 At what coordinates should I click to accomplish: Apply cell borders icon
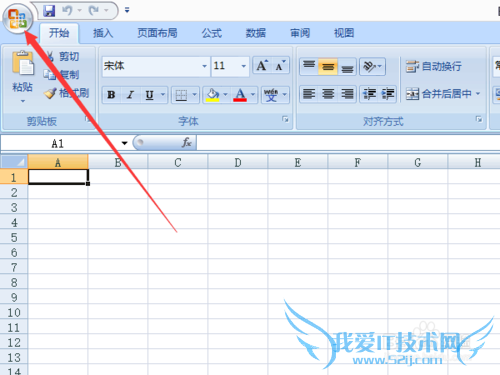tap(181, 95)
